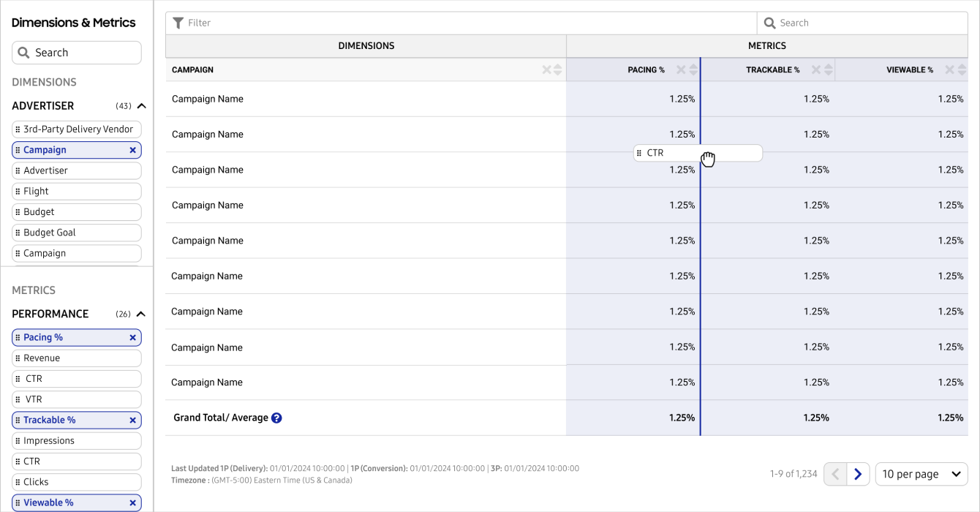Click the Trackable % column header label
980x512 pixels.
(x=772, y=70)
